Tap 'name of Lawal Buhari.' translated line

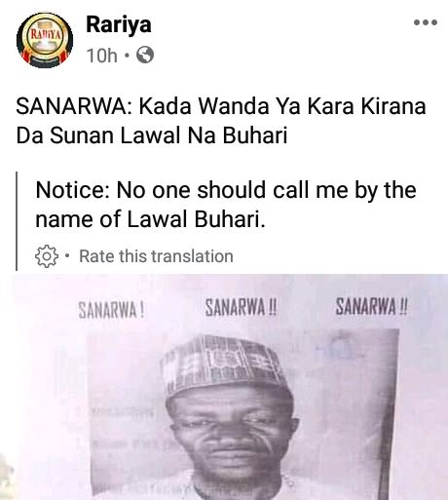coord(150,219)
